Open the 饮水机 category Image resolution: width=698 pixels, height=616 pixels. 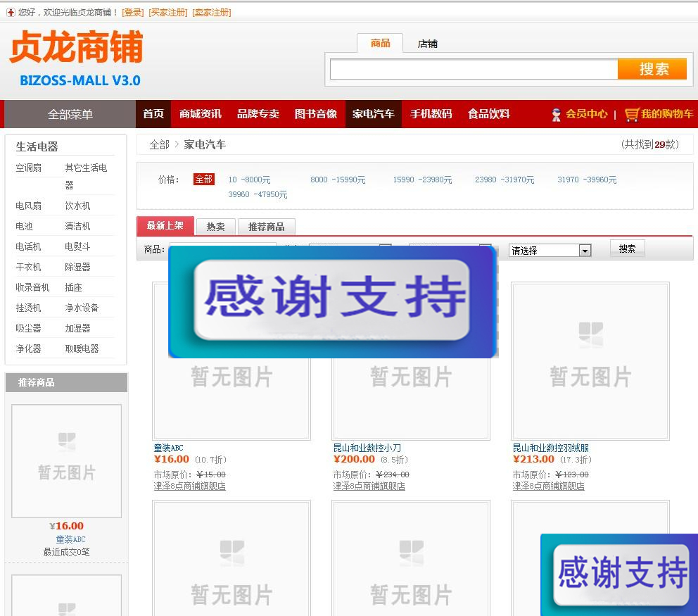[77, 206]
